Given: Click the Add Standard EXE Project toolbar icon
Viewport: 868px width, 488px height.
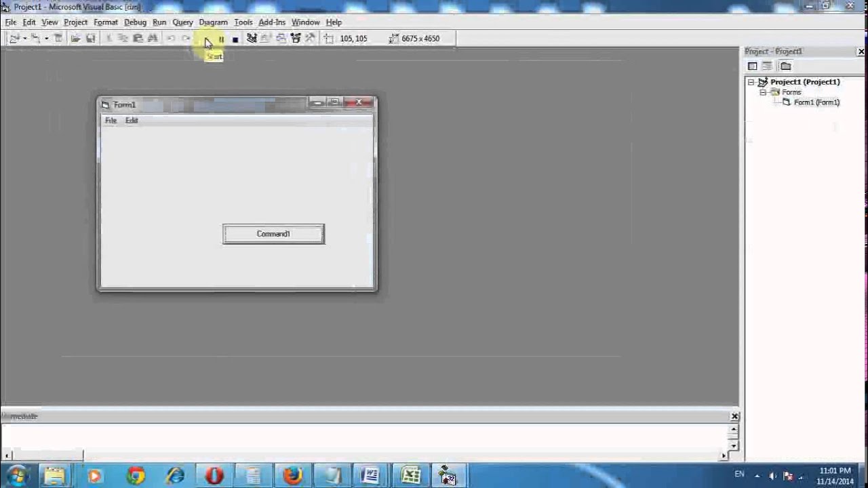Looking at the screenshot, I should click(14, 39).
